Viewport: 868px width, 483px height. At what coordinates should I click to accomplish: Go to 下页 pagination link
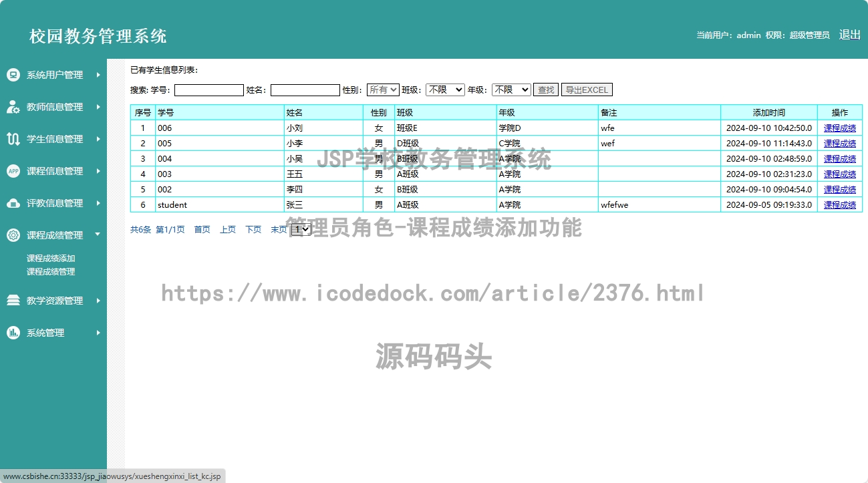[253, 229]
